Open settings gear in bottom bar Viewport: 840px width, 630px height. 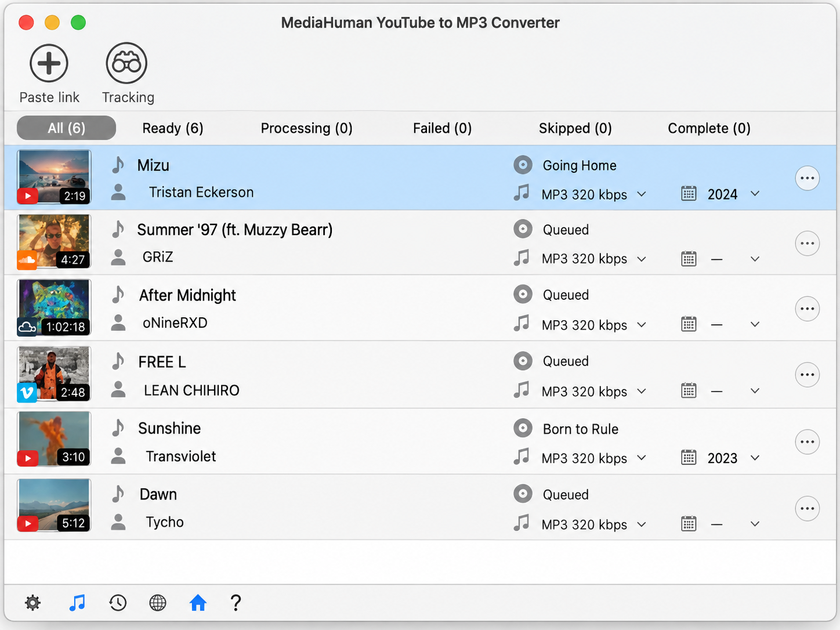tap(32, 603)
